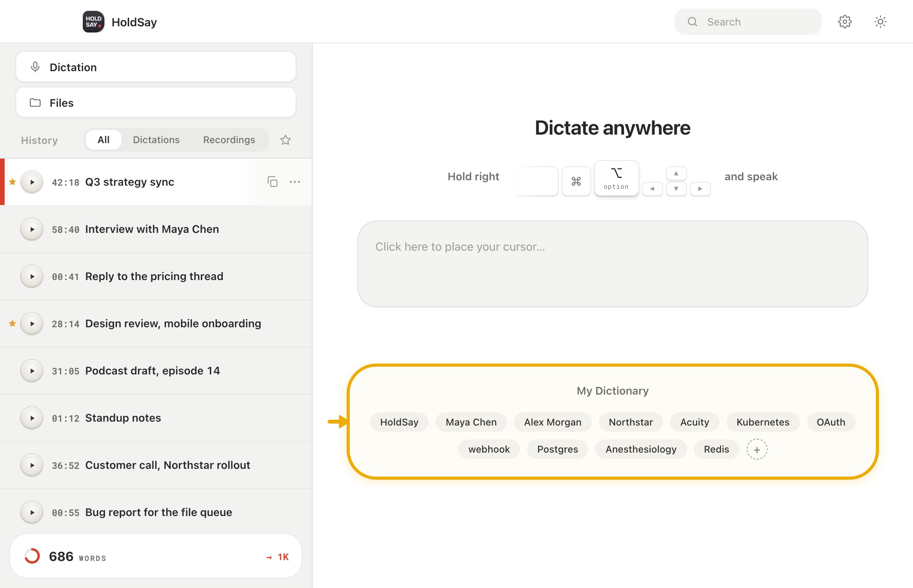The image size is (913, 588).
Task: Play Bug report for the file queue
Action: [32, 512]
